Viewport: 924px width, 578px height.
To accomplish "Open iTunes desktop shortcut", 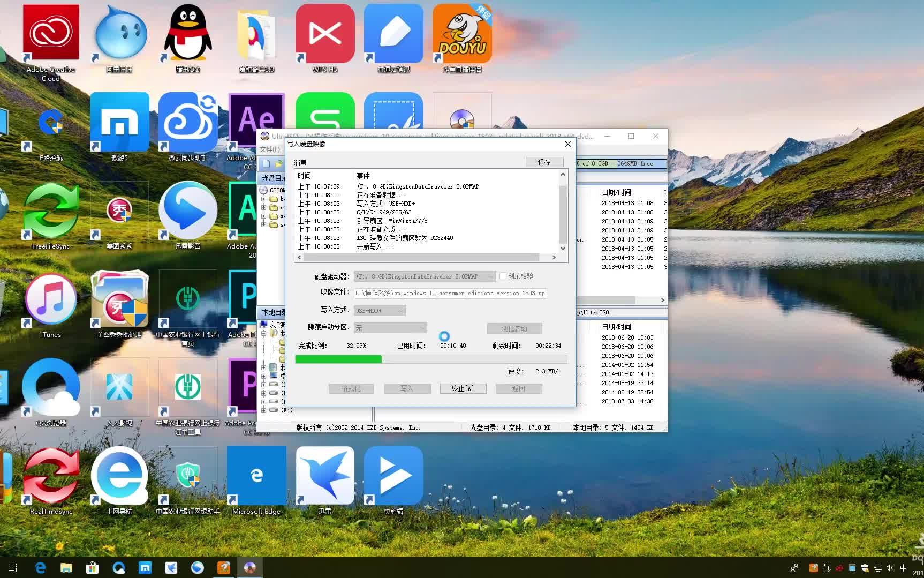I will click(51, 304).
